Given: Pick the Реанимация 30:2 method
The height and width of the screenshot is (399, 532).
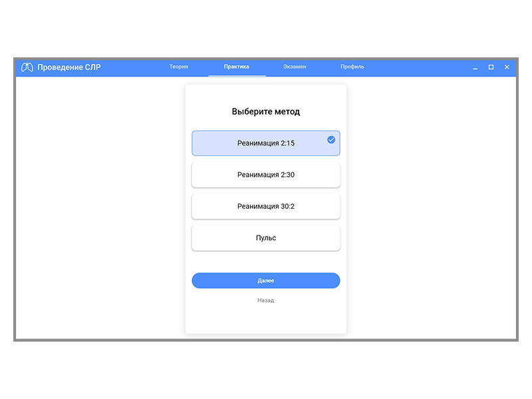Looking at the screenshot, I should (x=265, y=207).
